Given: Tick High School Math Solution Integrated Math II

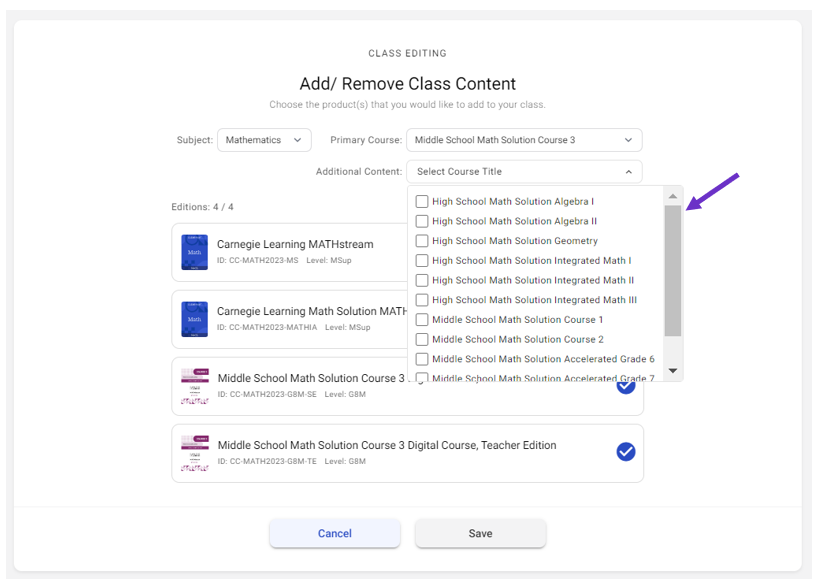Looking at the screenshot, I should [422, 280].
